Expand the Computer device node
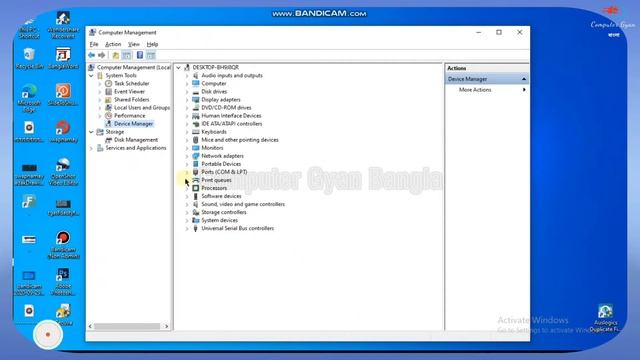Screen dimensions: 640x360 pos(187,84)
